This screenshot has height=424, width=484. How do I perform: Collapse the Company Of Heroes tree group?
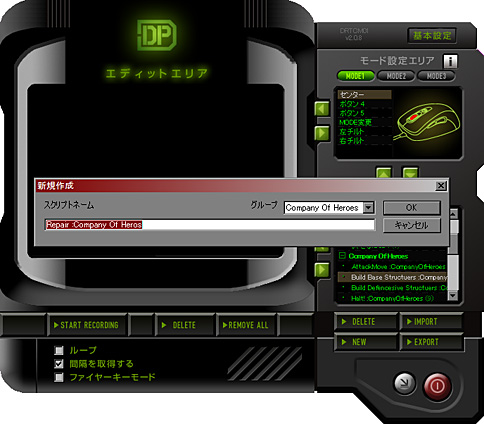coord(342,256)
